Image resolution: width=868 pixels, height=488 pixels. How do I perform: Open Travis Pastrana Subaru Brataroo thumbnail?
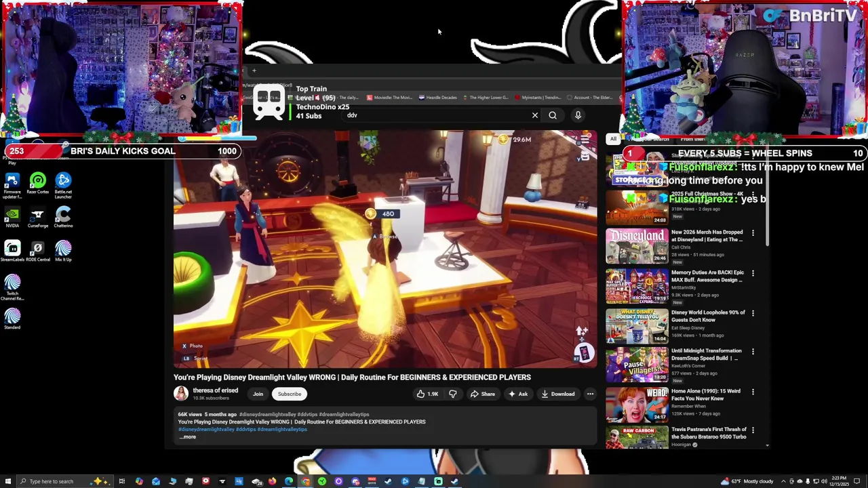637,437
